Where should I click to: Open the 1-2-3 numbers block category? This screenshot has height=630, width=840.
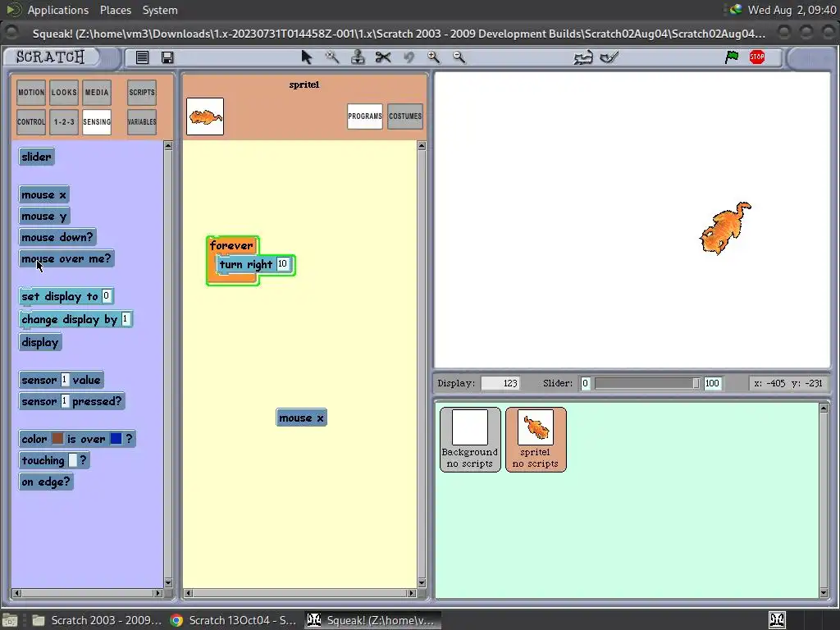point(64,122)
